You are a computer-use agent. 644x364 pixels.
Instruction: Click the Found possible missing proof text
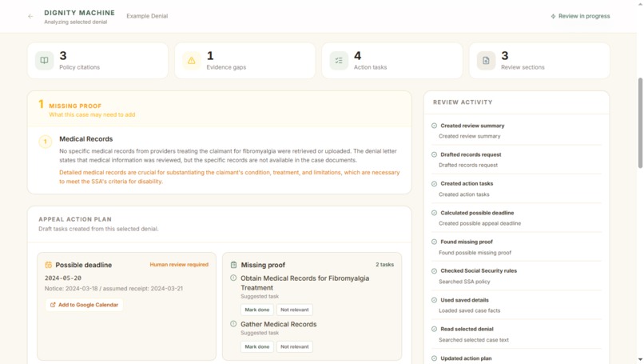point(475,253)
